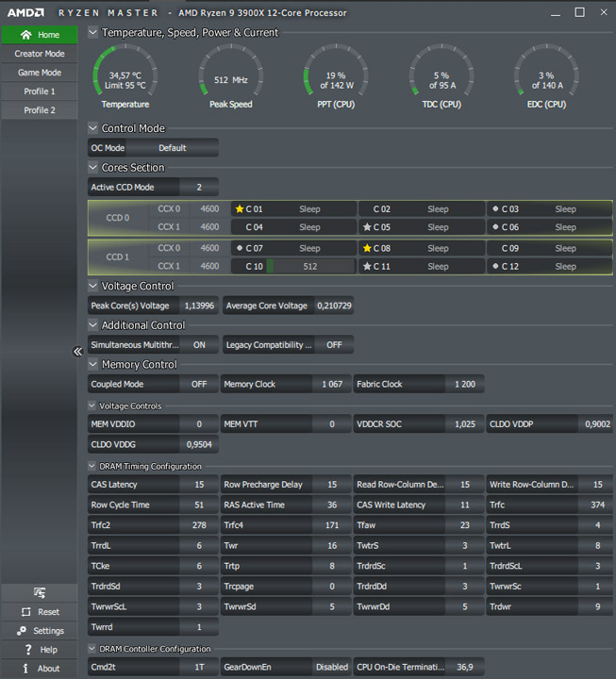Click the C 10 core speed bar
The width and height of the screenshot is (616, 679).
coord(310,266)
